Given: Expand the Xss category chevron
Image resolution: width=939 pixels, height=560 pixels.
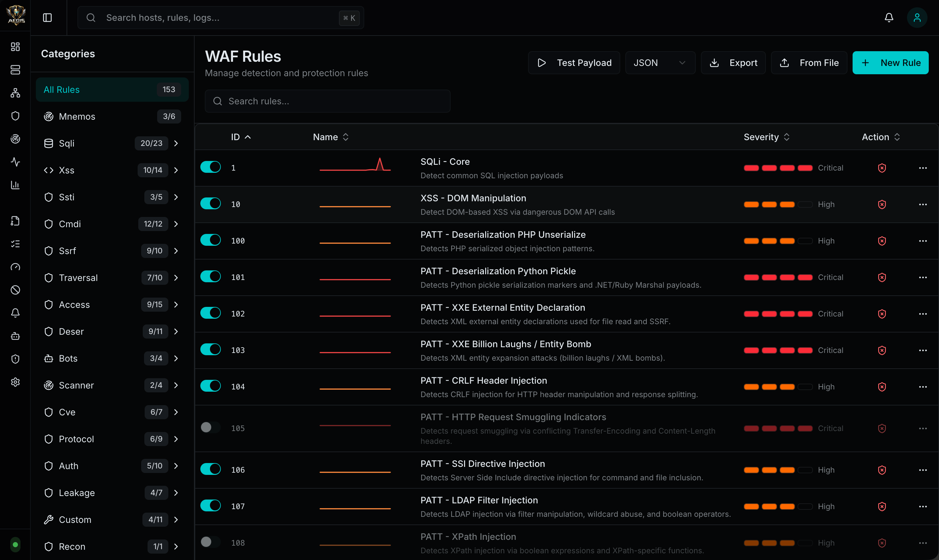Looking at the screenshot, I should point(176,170).
